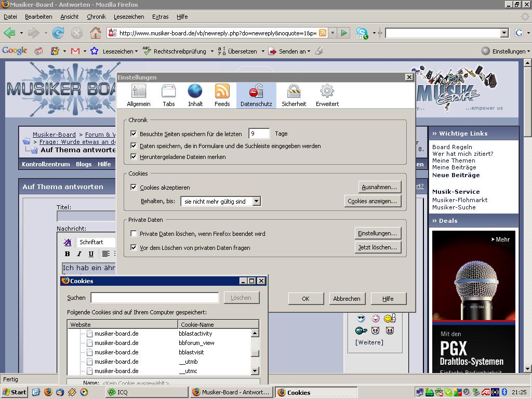Click the browser Forward arrow
Image resolution: width=532 pixels, height=399 pixels.
click(33, 33)
